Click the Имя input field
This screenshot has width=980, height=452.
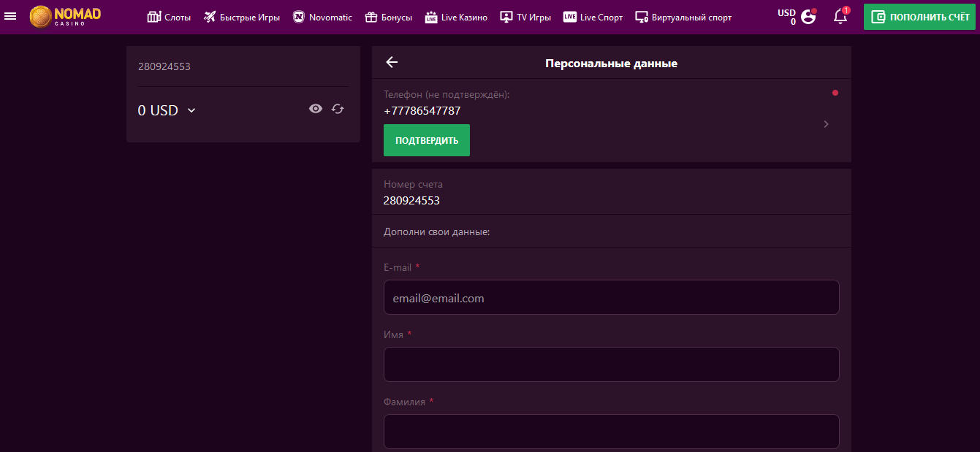tap(612, 364)
